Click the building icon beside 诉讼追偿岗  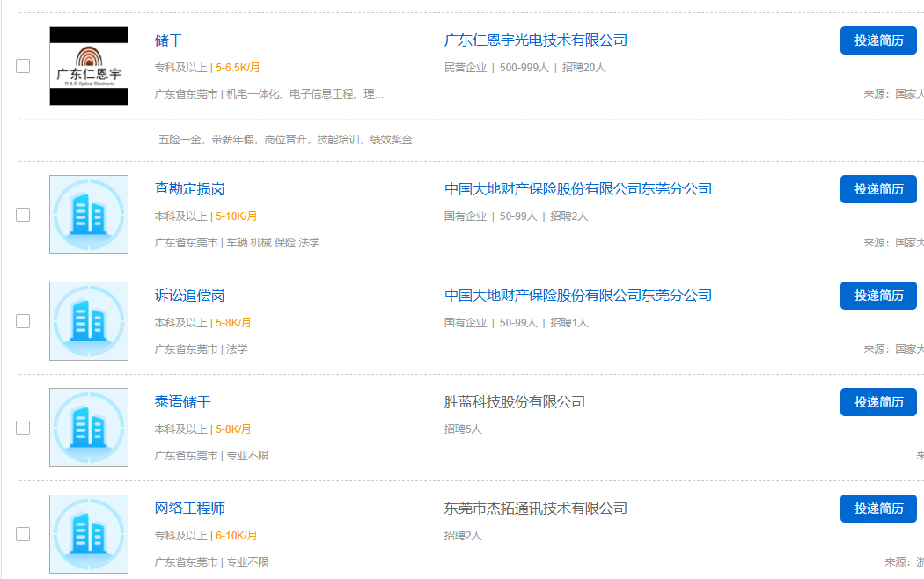pyautogui.click(x=89, y=321)
